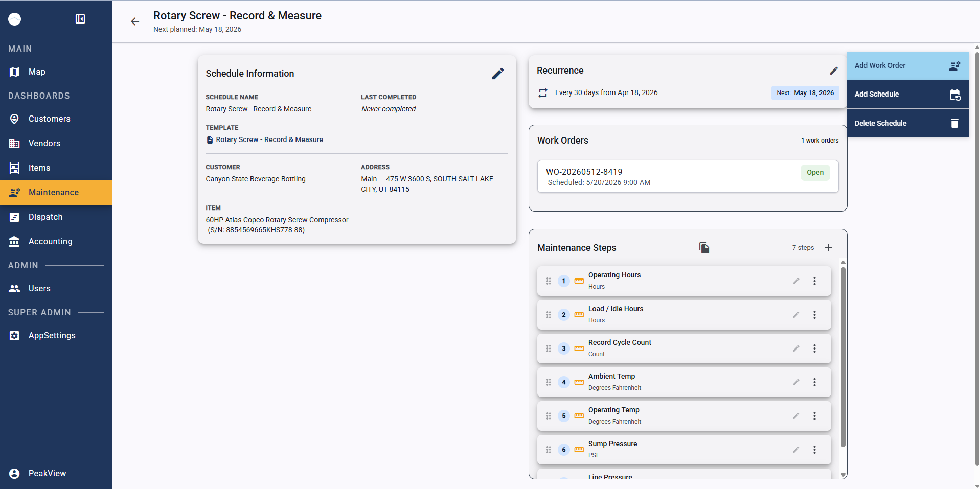Click the Open status badge on work order
This screenshot has width=980, height=489.
tap(815, 173)
